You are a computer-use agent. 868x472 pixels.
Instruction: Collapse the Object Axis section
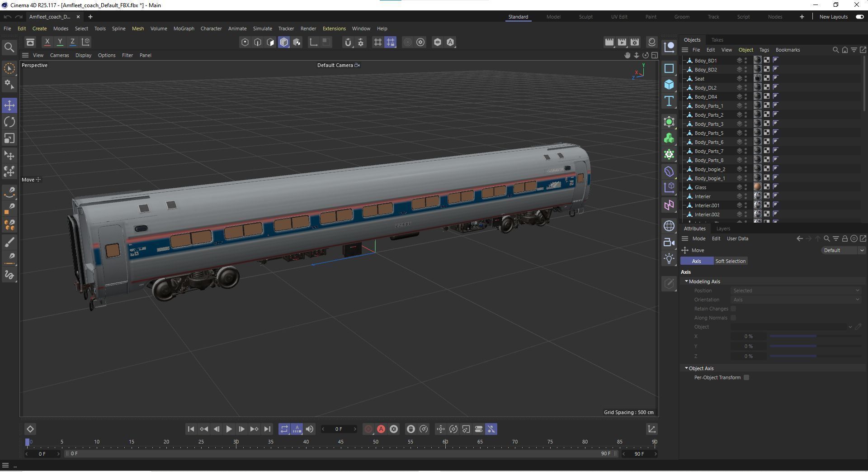[686, 368]
